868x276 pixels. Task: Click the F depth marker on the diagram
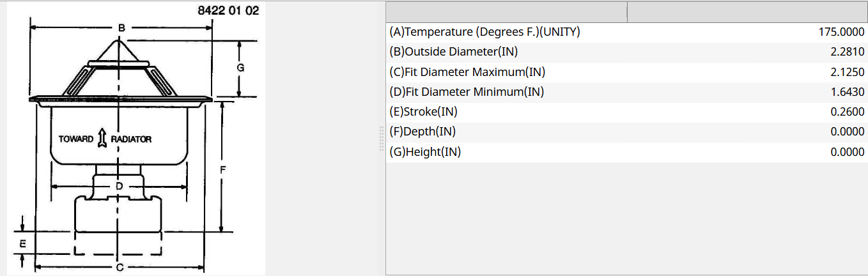coord(222,169)
